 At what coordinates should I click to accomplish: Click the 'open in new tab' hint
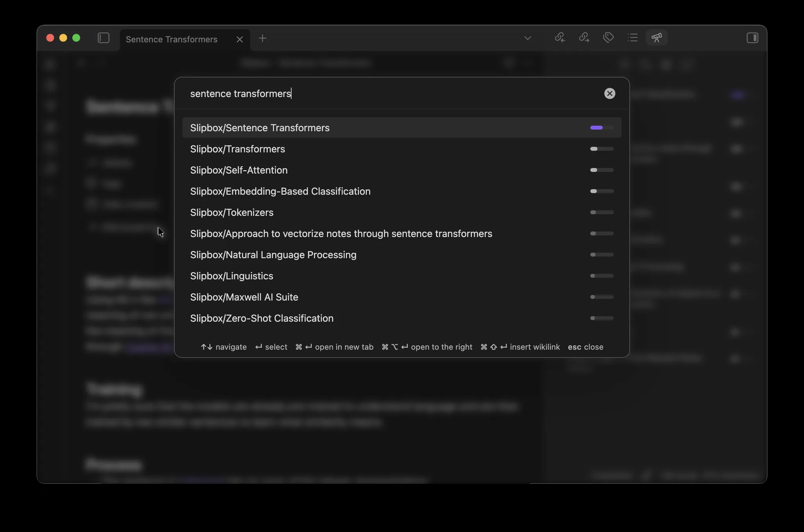coord(334,347)
